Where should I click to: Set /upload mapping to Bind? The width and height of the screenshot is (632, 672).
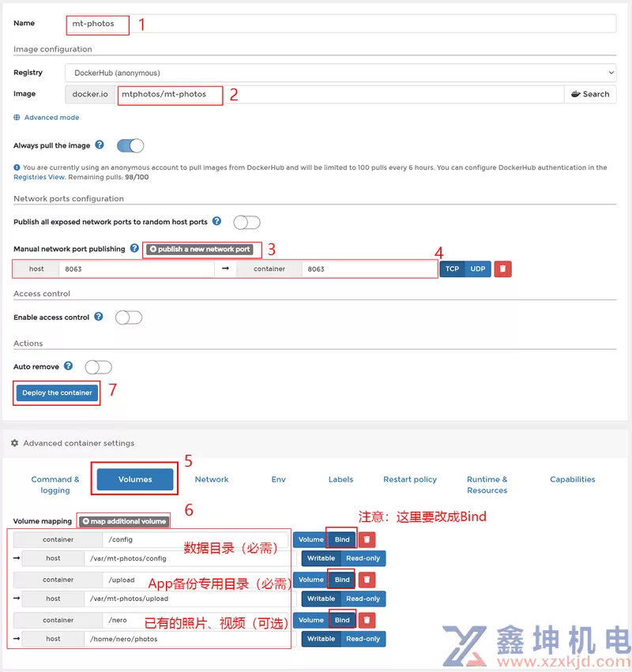(342, 580)
